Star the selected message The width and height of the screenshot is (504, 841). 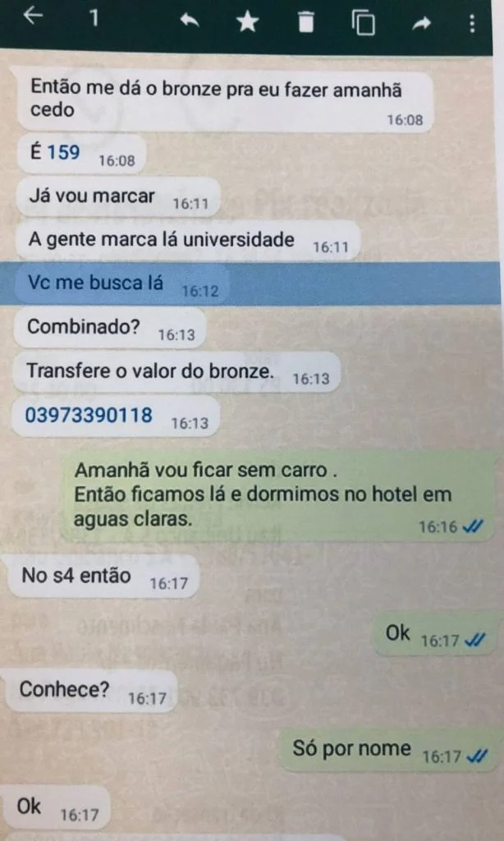pyautogui.click(x=247, y=21)
